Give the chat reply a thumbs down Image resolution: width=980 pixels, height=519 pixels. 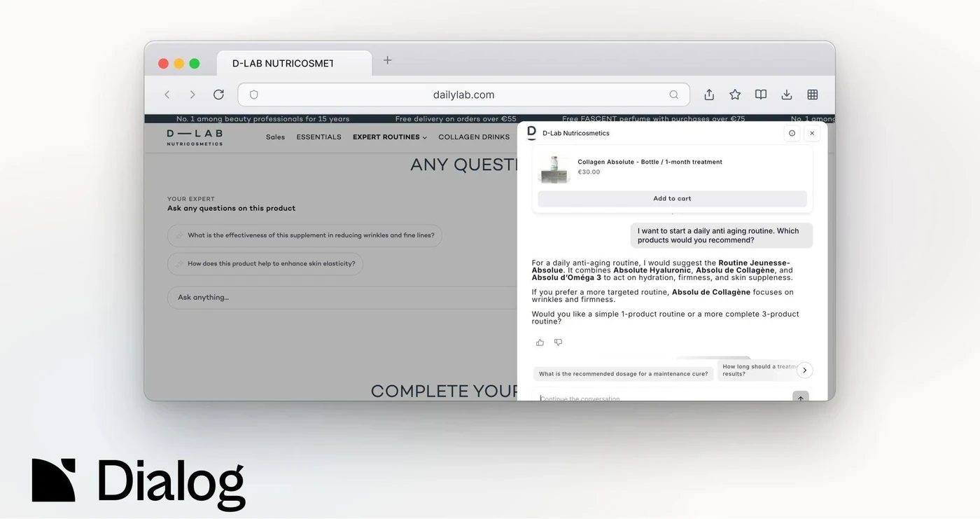coord(558,342)
